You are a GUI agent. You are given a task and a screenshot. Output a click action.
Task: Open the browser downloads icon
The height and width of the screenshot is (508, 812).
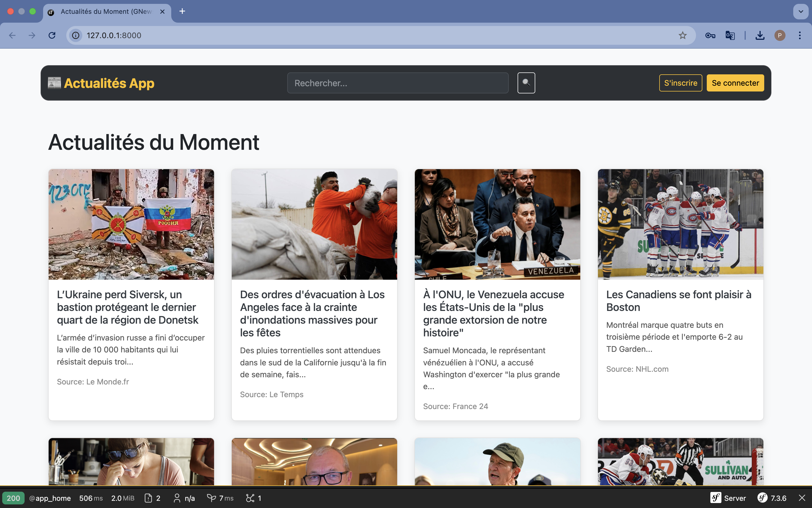pos(760,35)
